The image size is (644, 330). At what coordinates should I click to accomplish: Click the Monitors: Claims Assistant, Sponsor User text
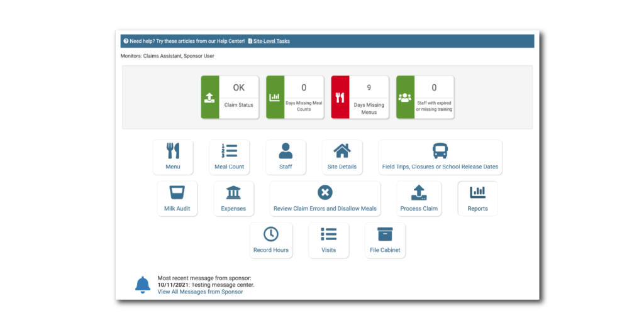tap(167, 56)
